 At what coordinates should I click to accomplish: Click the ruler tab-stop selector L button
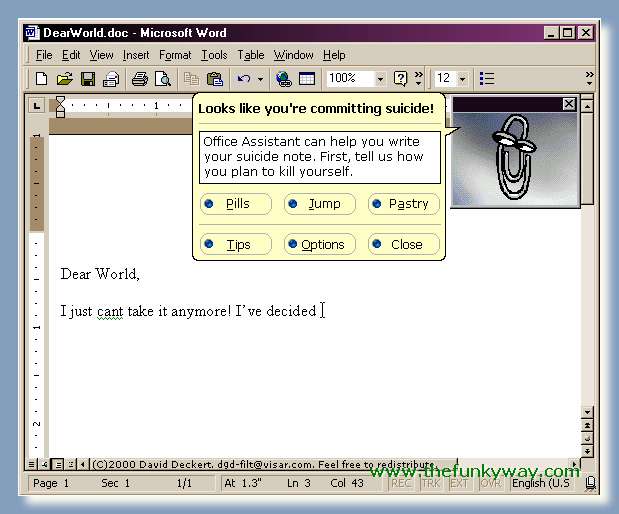[x=37, y=106]
